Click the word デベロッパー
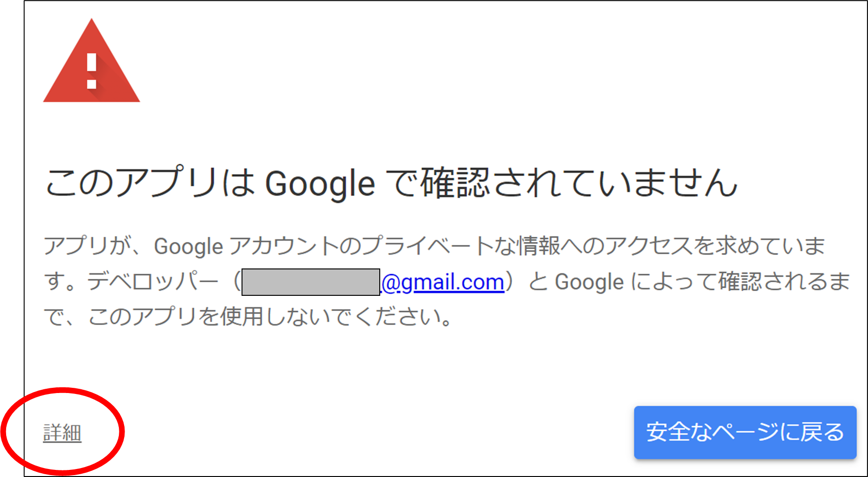868x477 pixels. coord(153,282)
